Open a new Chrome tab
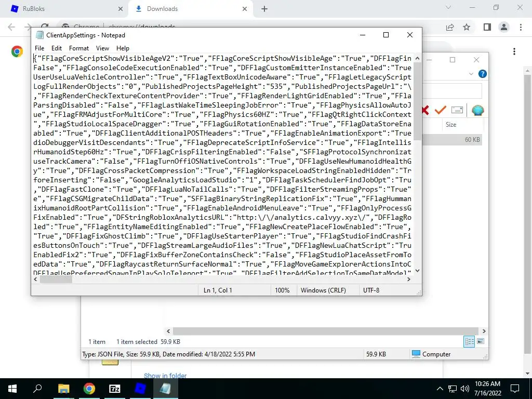 tap(264, 9)
